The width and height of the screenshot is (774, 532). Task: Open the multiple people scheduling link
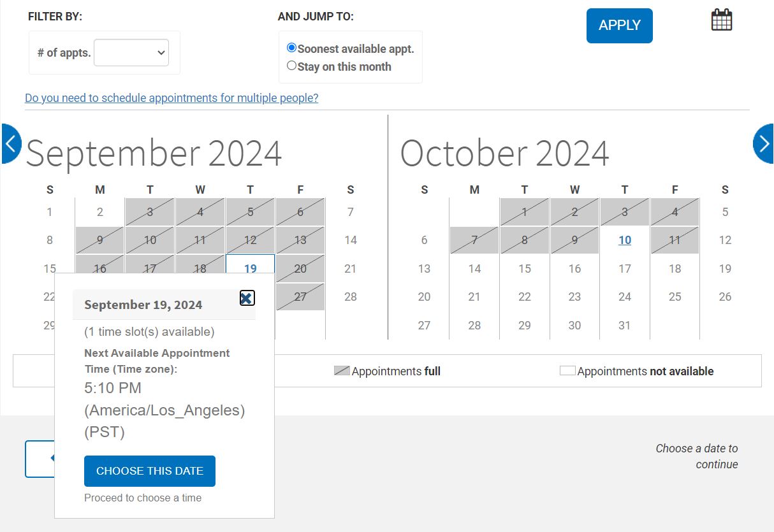172,98
